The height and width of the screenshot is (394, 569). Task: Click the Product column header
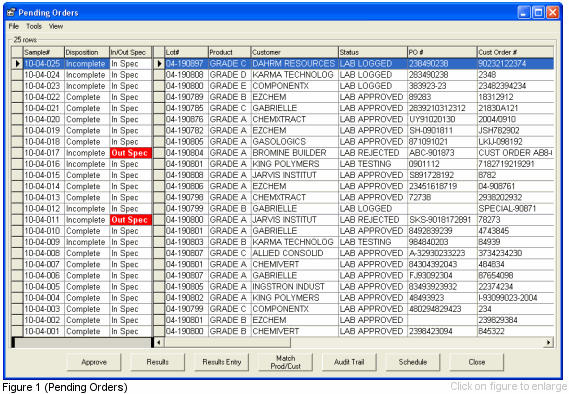click(229, 52)
